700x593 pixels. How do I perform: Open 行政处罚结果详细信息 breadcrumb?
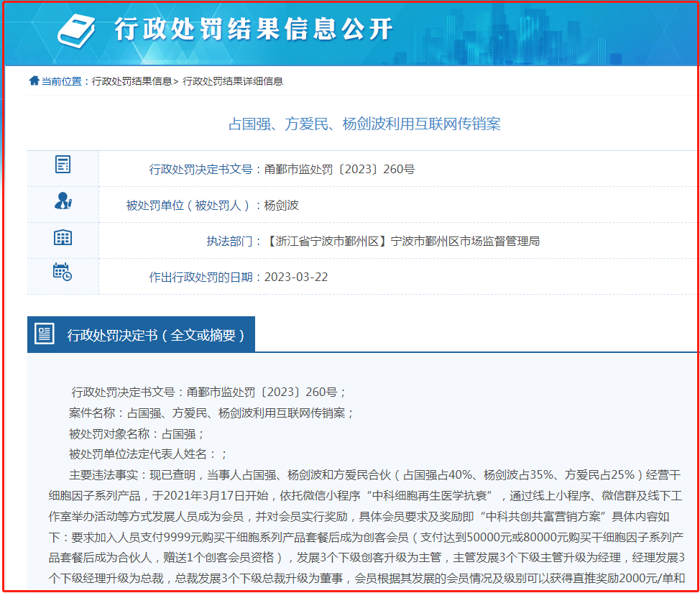[x=233, y=81]
